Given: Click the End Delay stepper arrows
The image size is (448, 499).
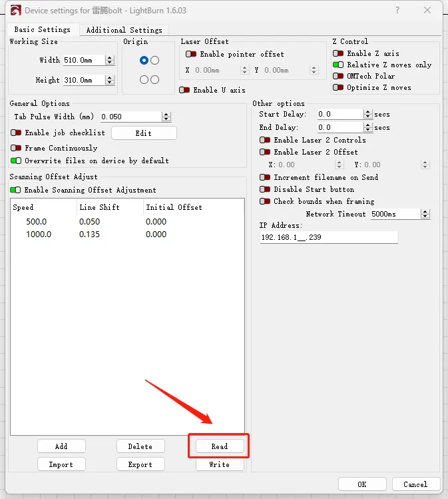Looking at the screenshot, I should point(368,127).
